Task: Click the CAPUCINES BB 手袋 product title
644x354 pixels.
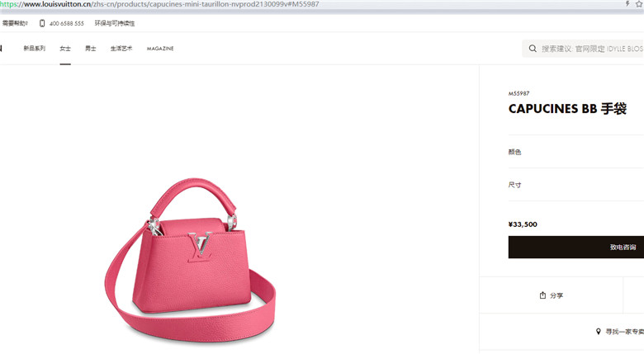Action: click(x=567, y=109)
